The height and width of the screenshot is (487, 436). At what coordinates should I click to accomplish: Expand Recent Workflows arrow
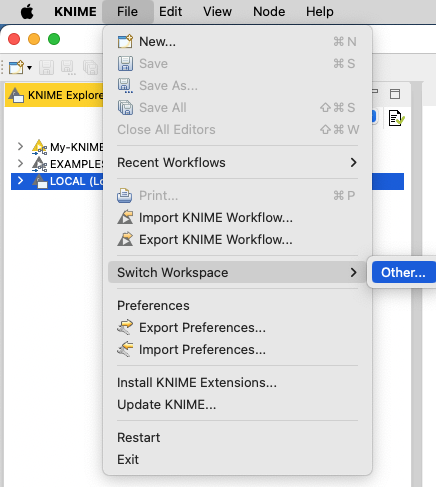coord(353,163)
